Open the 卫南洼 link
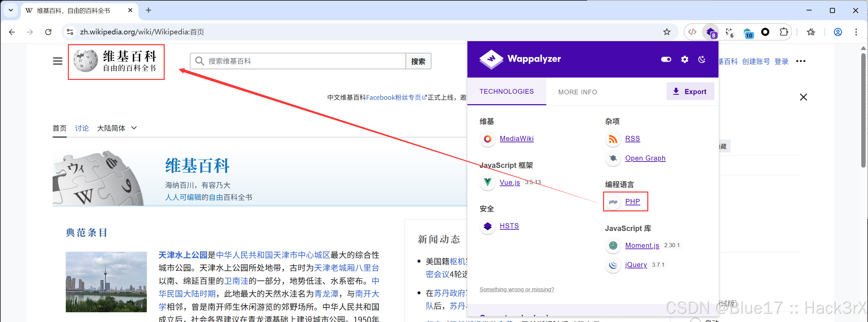 (236, 281)
